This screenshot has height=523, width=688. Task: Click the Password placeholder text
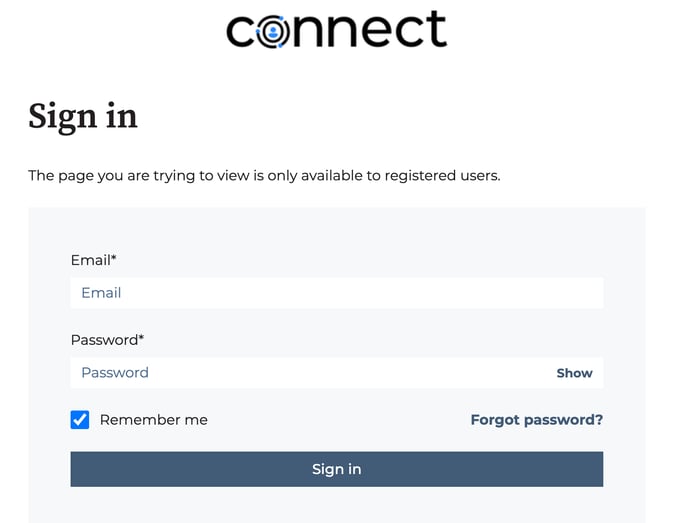coord(115,373)
